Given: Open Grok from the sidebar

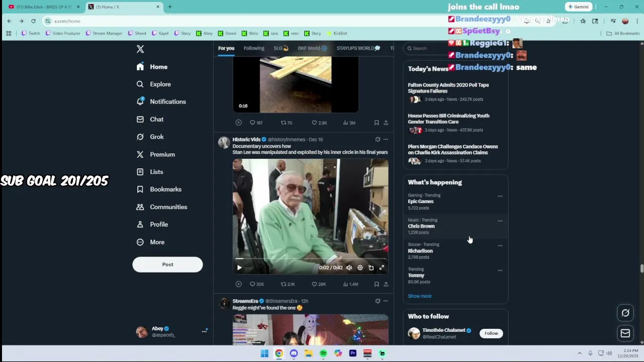Looking at the screenshot, I should tap(150, 137).
